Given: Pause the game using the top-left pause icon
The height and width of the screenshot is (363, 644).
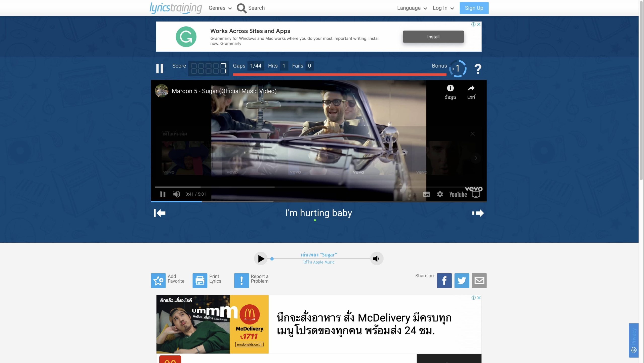Looking at the screenshot, I should (x=159, y=68).
